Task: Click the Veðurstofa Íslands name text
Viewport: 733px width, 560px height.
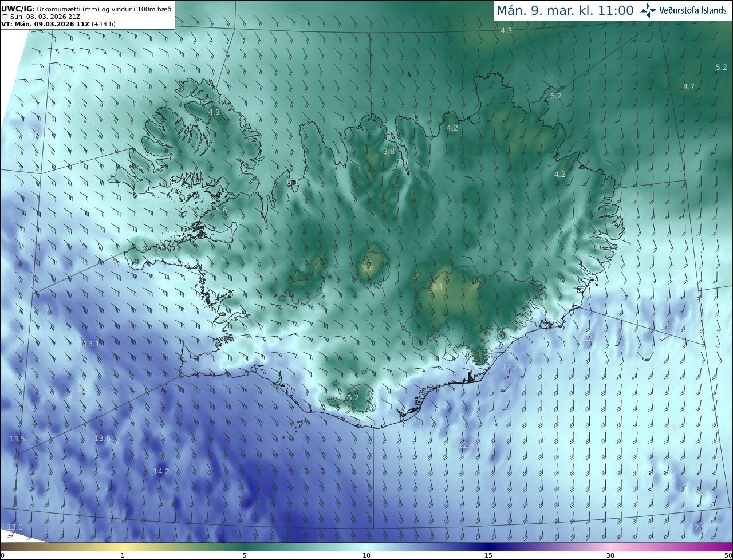Action: click(x=693, y=10)
